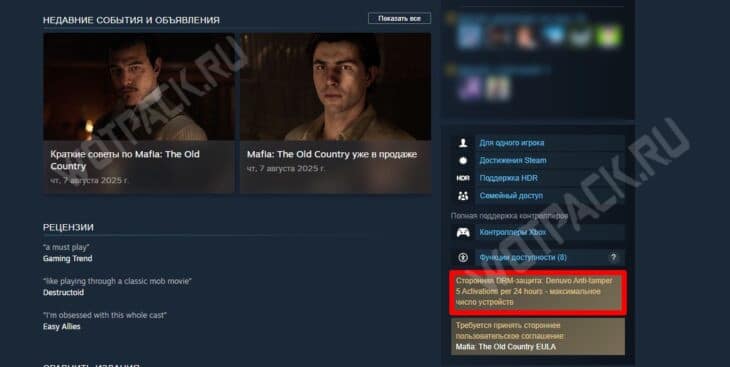The image size is (730, 367).
Task: Click the "a must play" review quote
Action: tap(66, 247)
